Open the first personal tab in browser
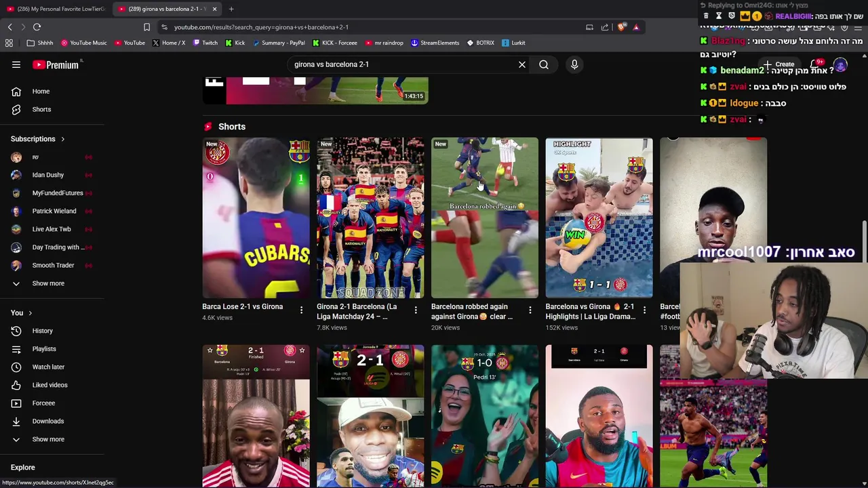Viewport: 868px width, 488px height. [x=56, y=9]
